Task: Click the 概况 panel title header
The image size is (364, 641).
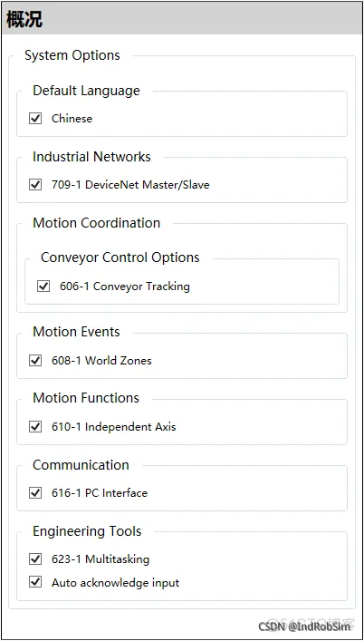Action: tap(24, 19)
